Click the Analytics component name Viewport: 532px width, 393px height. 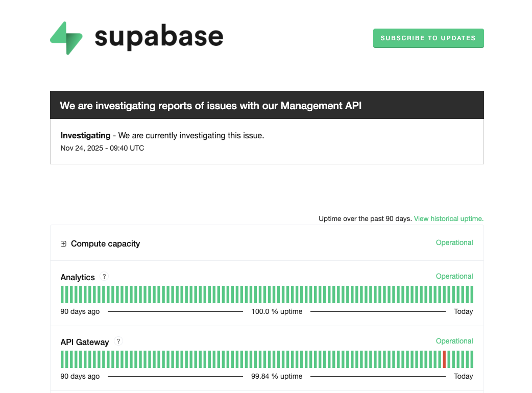(x=78, y=277)
